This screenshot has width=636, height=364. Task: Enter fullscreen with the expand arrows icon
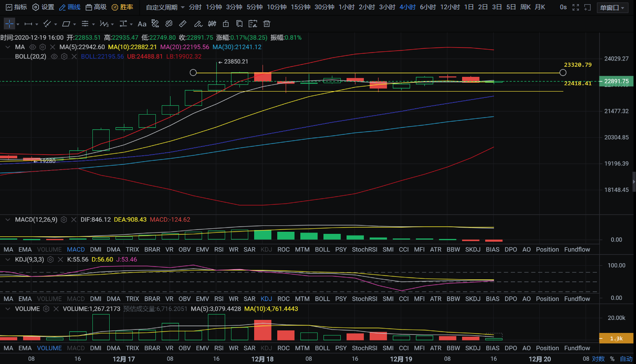pyautogui.click(x=576, y=7)
